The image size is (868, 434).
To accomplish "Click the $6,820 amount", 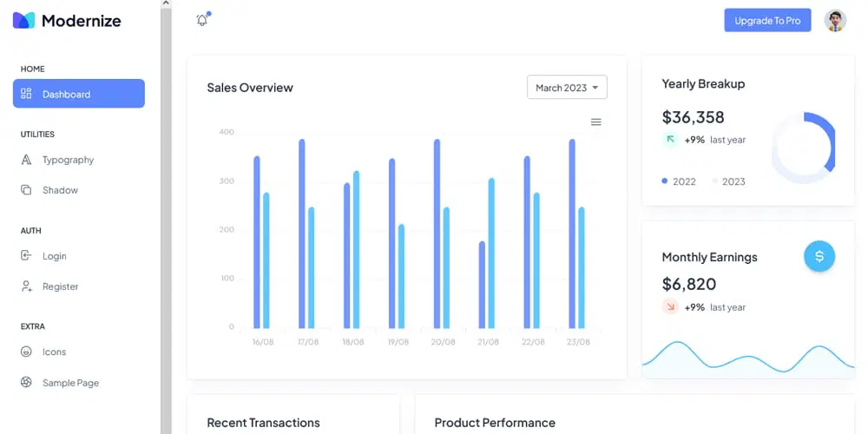I will 689,284.
